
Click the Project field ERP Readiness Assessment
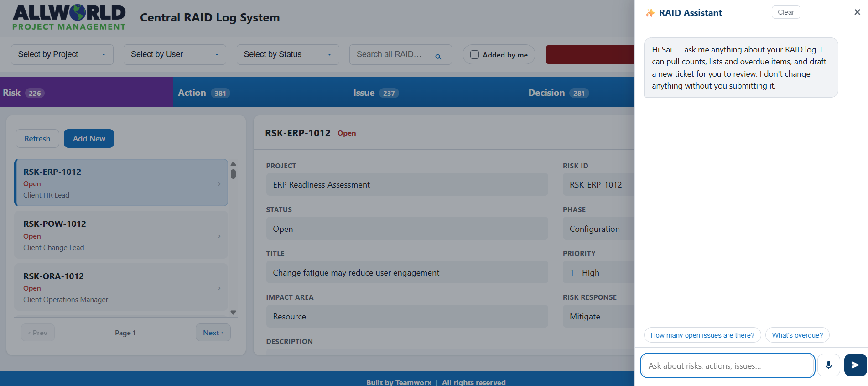pyautogui.click(x=407, y=184)
